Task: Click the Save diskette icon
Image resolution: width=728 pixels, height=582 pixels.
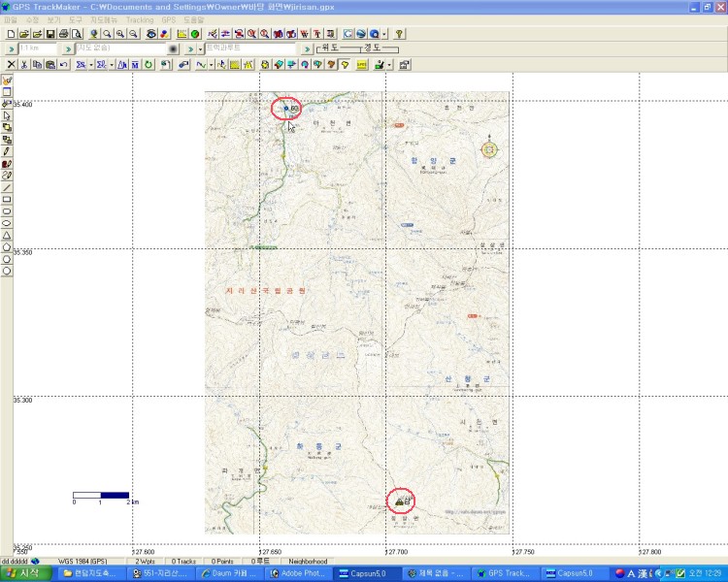Action: pyautogui.click(x=50, y=34)
